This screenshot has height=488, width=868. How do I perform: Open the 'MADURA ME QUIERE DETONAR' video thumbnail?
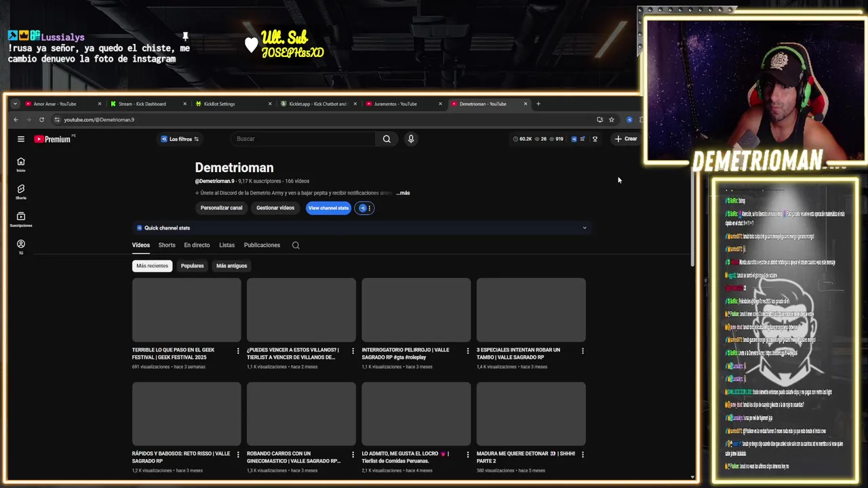coord(531,413)
